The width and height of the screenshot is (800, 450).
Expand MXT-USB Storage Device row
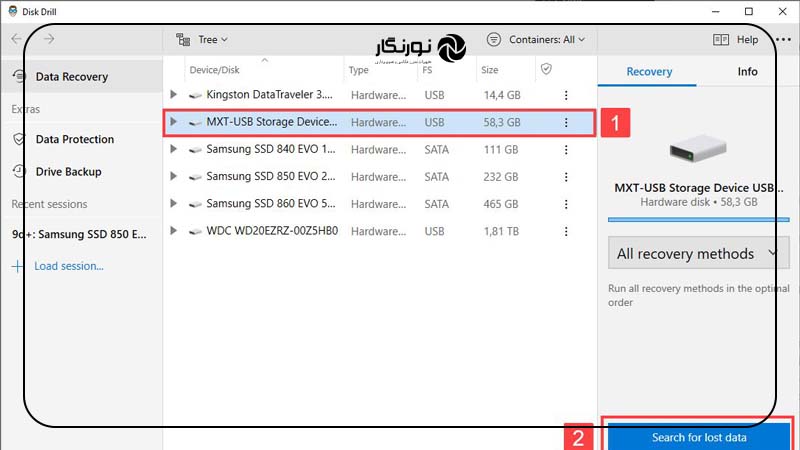[173, 121]
